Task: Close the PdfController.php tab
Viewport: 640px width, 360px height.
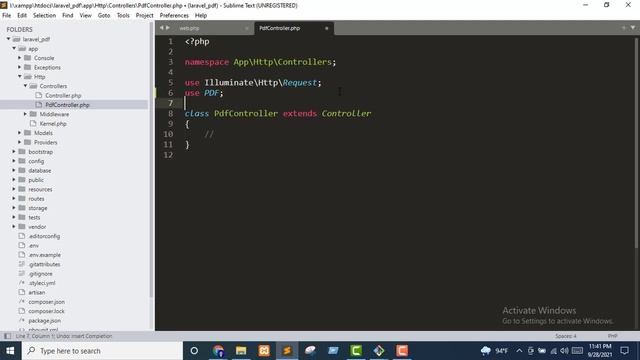Action: pyautogui.click(x=327, y=28)
